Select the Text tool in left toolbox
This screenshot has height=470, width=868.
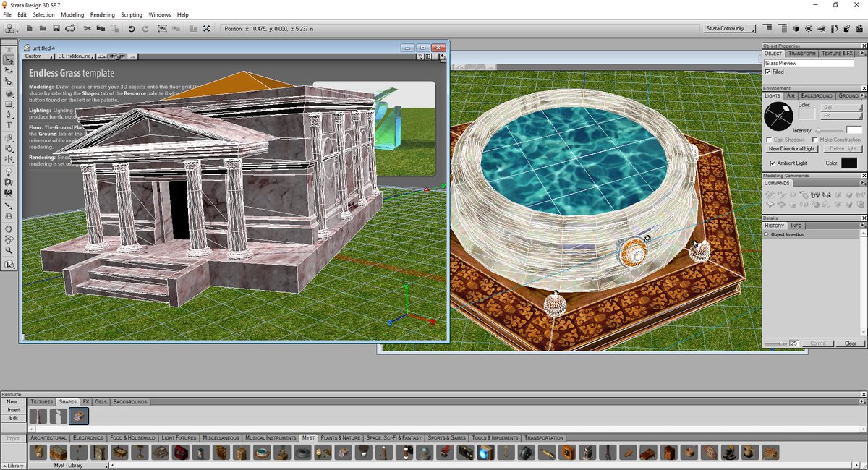tap(9, 125)
